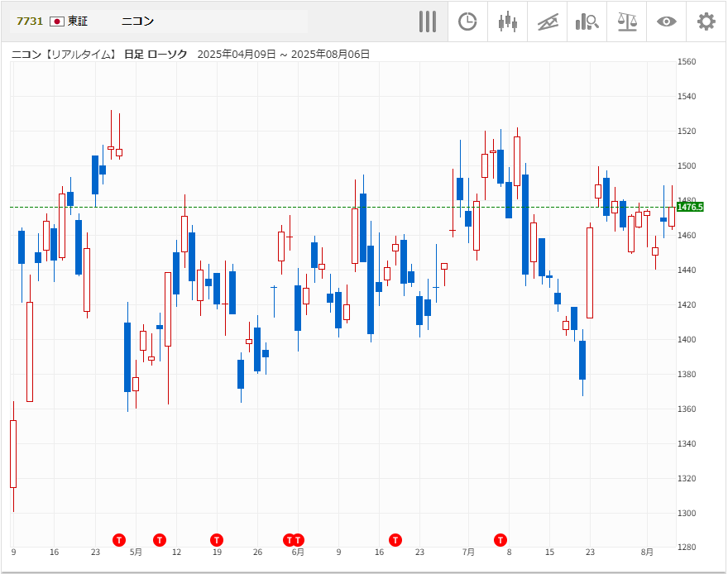Click the T marker left of July 8
Screen dimensions: 728x574
click(x=500, y=540)
